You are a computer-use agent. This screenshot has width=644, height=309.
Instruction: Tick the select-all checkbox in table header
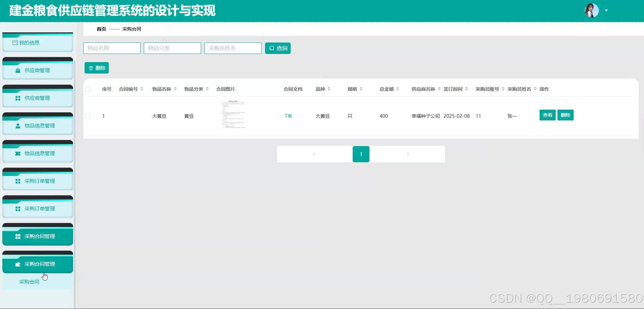point(88,89)
